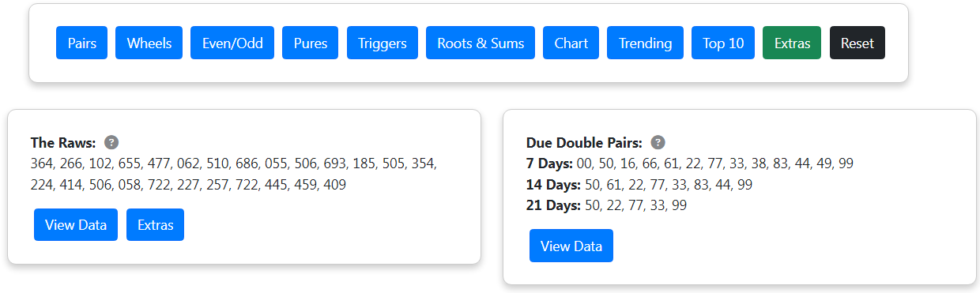Click the green Extras button in the top bar

click(792, 43)
